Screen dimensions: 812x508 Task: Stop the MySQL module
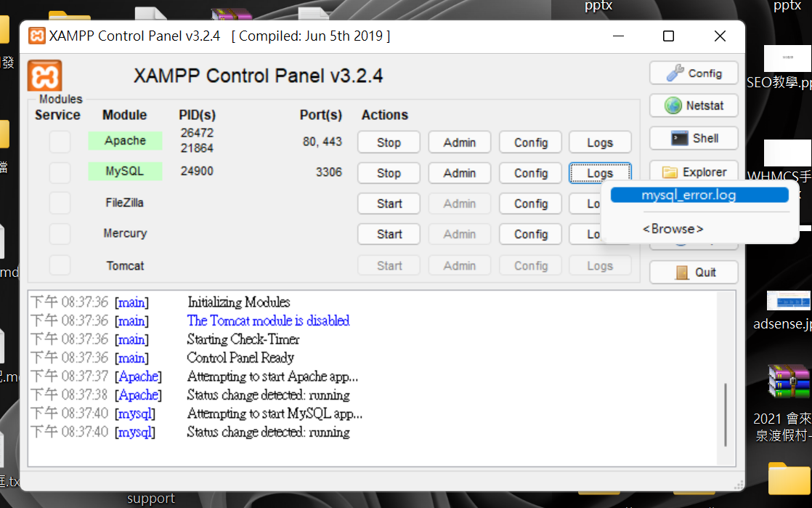click(389, 173)
